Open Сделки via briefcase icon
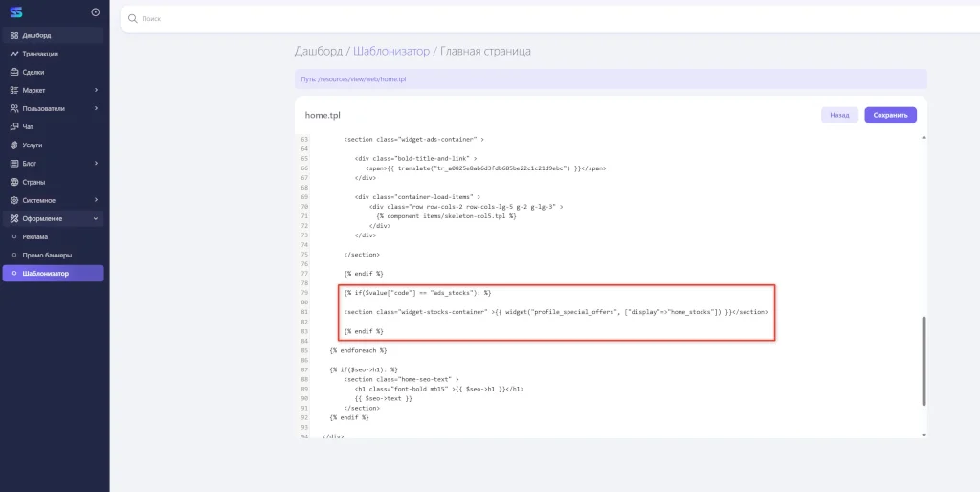The image size is (980, 492). tap(13, 72)
